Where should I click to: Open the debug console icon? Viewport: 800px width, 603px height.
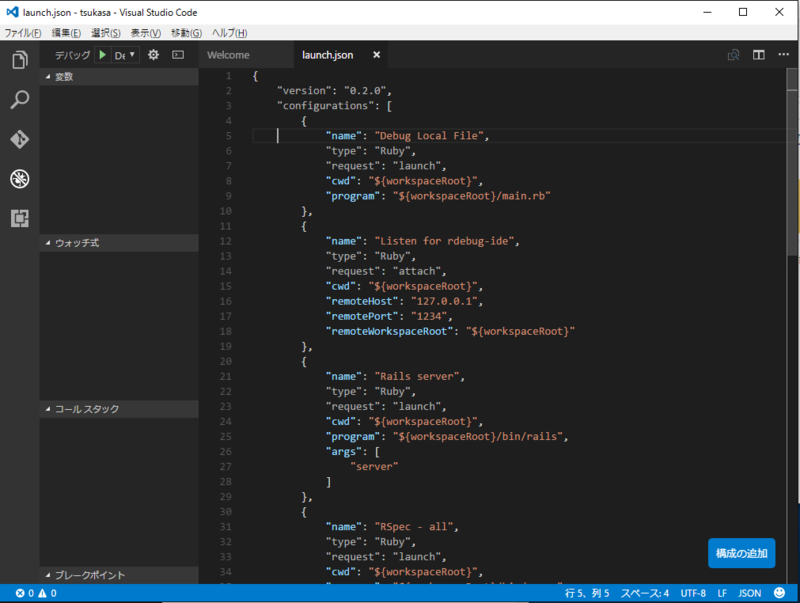pos(178,55)
